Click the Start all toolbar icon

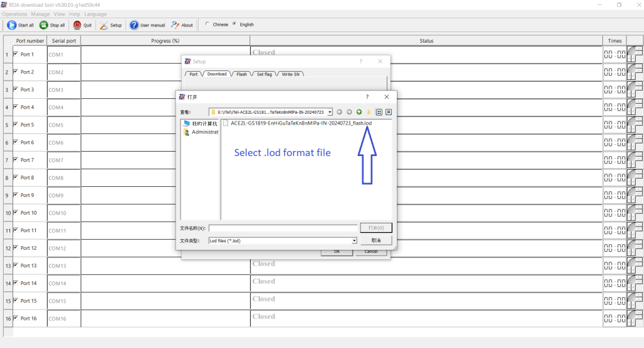point(12,25)
